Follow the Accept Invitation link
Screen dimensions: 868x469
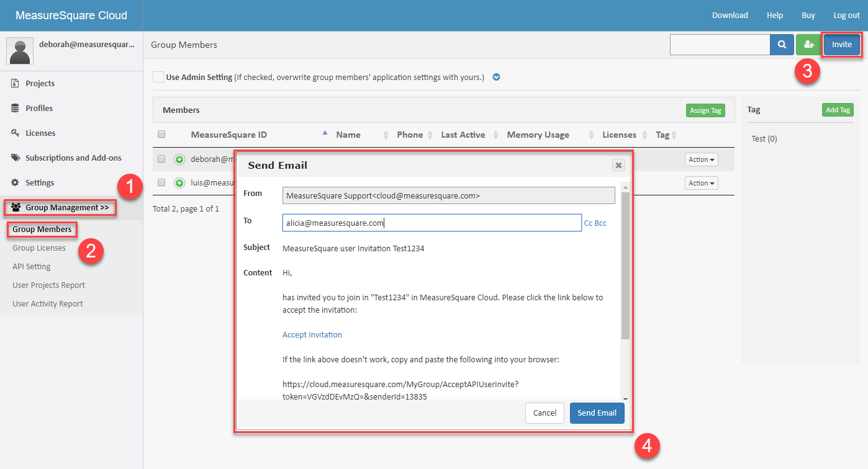[x=312, y=335]
